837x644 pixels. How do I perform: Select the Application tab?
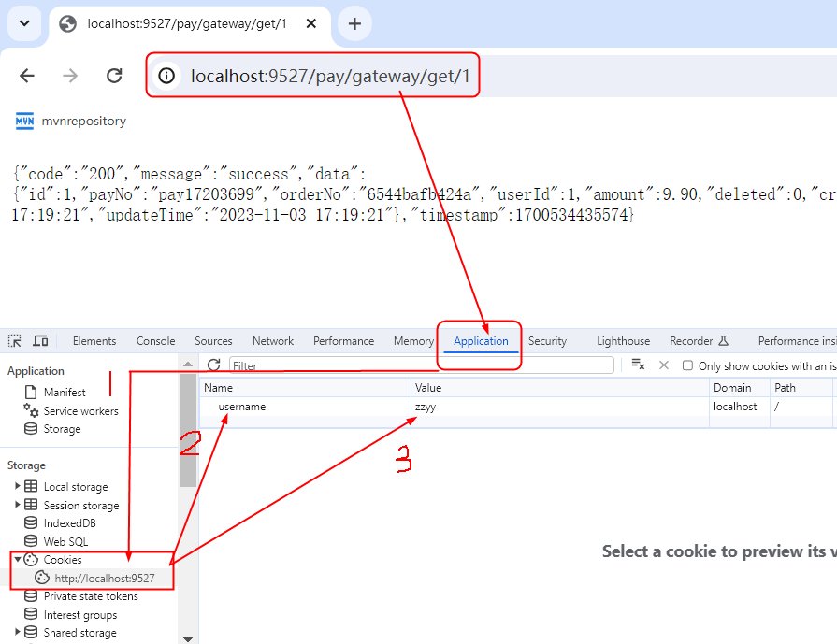(481, 341)
